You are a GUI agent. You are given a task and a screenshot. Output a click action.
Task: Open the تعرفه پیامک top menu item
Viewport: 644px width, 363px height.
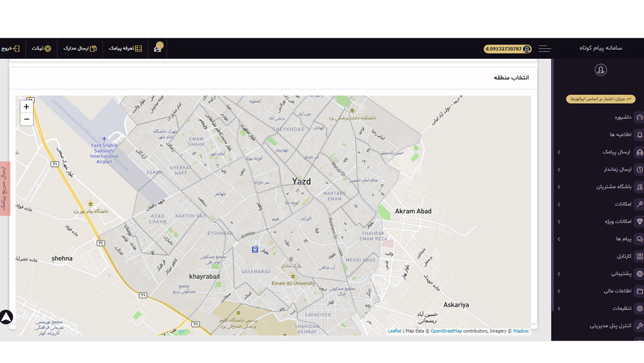pyautogui.click(x=125, y=48)
